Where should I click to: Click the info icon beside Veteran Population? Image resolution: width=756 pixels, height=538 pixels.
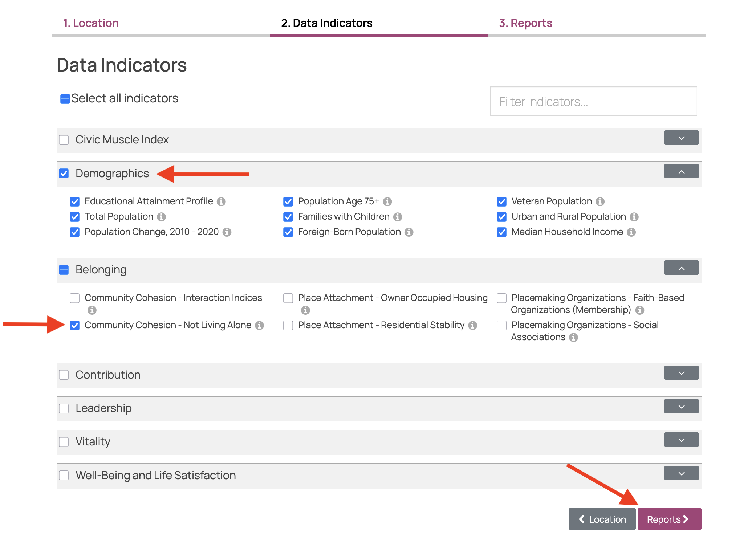(x=601, y=201)
